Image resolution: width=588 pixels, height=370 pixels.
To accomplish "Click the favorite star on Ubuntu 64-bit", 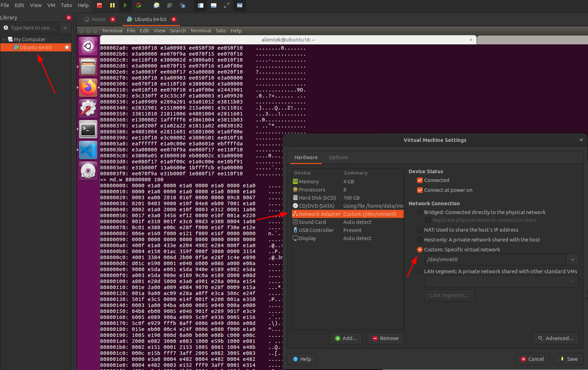I will [67, 47].
